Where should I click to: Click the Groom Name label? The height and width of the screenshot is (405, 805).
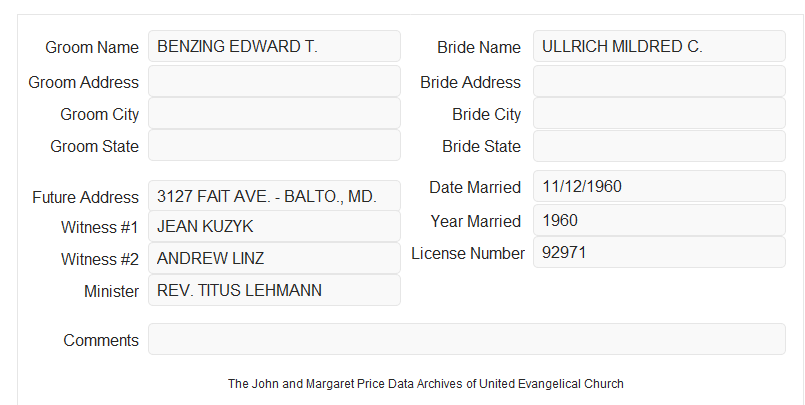(x=92, y=47)
